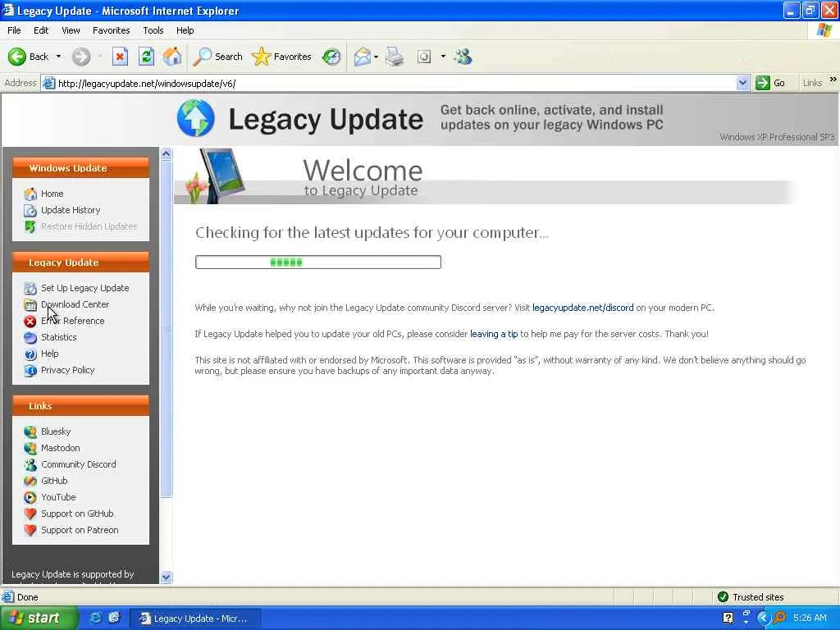Click the sidebar Help question mark icon
This screenshot has height=630, width=840.
tap(30, 354)
